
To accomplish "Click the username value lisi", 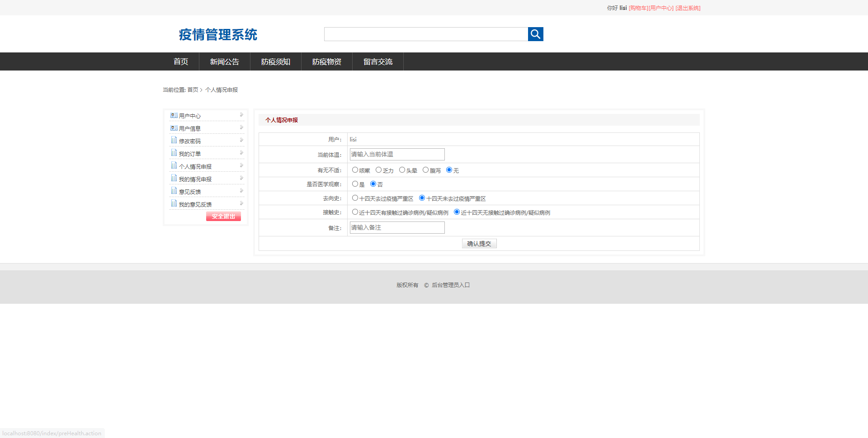I will (353, 139).
